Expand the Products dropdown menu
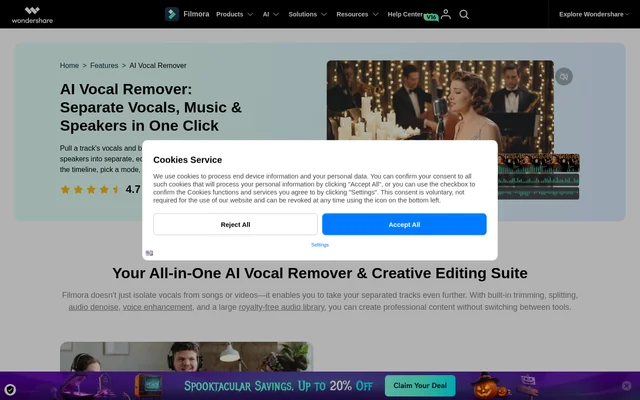Screen dimensions: 640x400 click(235, 14)
